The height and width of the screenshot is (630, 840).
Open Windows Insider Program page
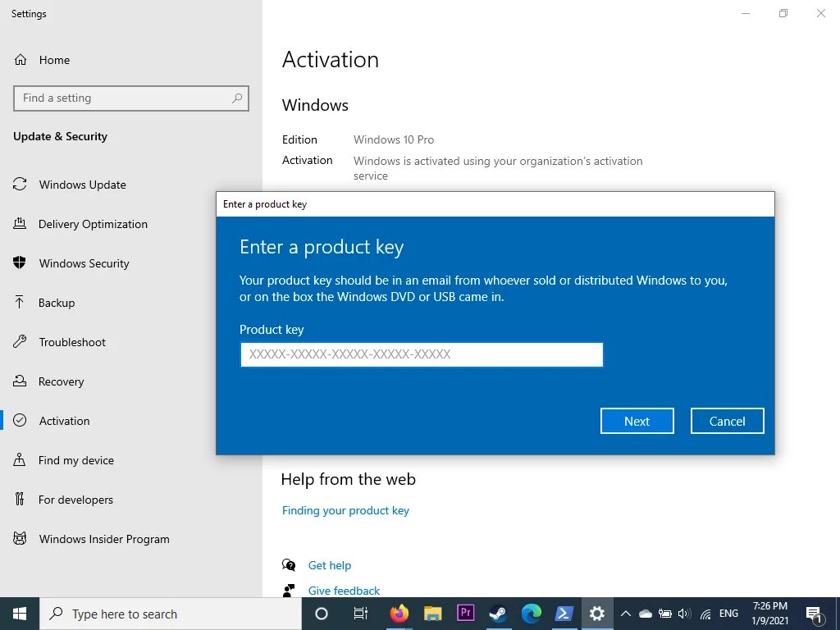pyautogui.click(x=104, y=539)
